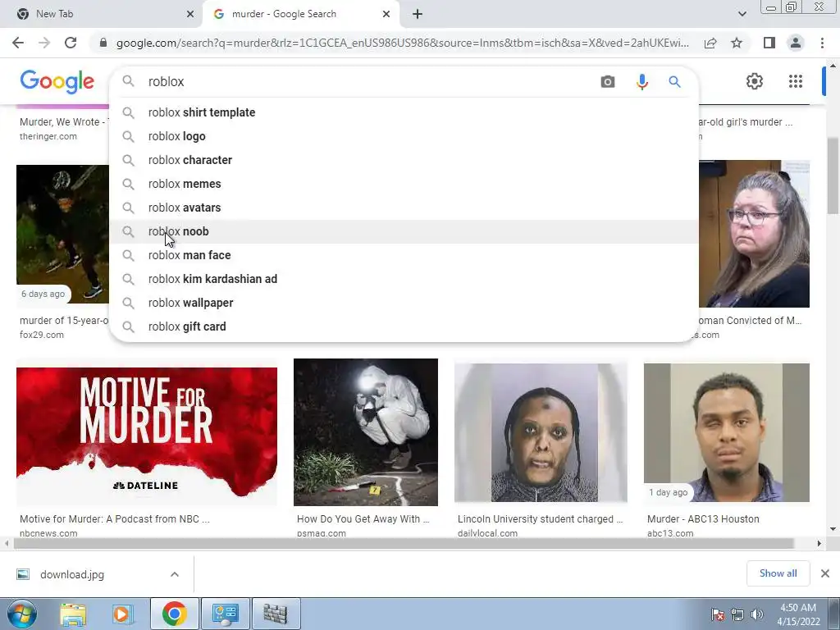Choose suggestion roblox character
Image resolution: width=840 pixels, height=630 pixels.
point(404,160)
